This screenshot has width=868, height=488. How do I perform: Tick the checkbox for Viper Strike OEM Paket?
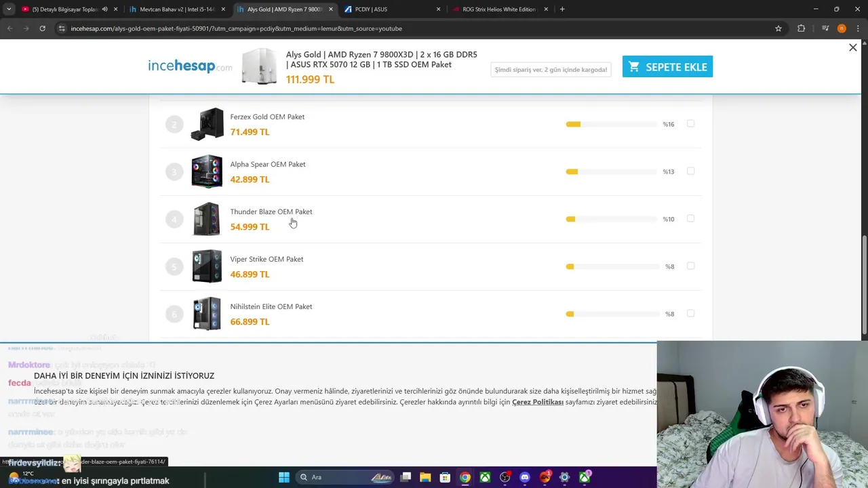(690, 266)
